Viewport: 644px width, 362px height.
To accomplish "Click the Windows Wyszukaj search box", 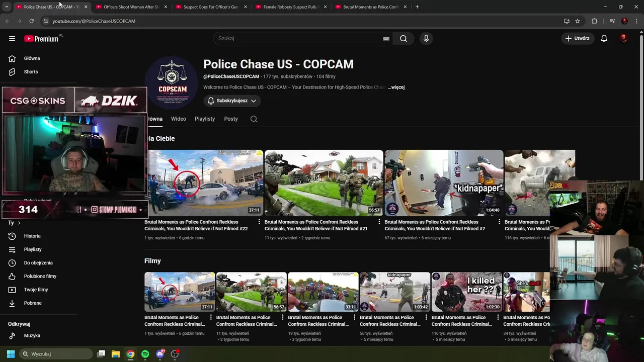I will point(56,354).
